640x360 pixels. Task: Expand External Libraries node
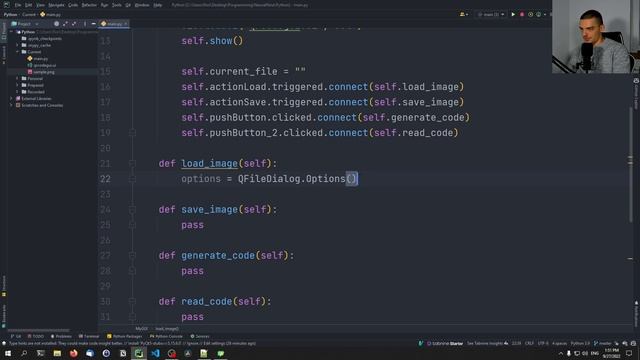(x=11, y=98)
